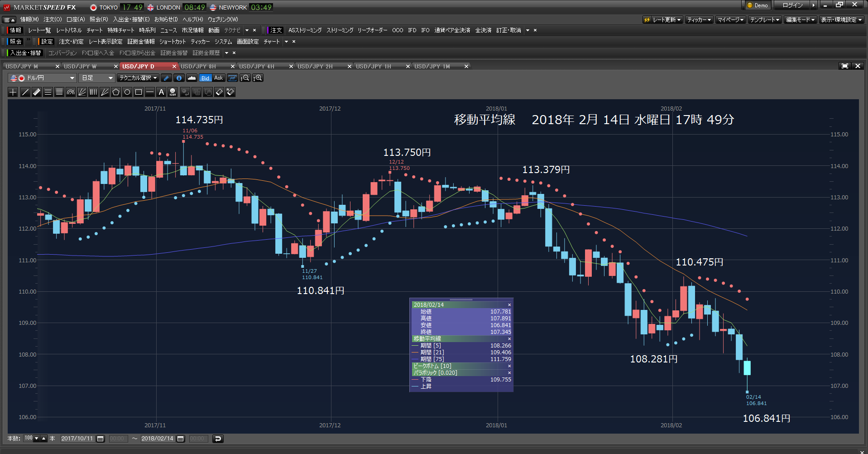868x454 pixels.
Task: Toggle Ask price display
Action: coord(219,78)
